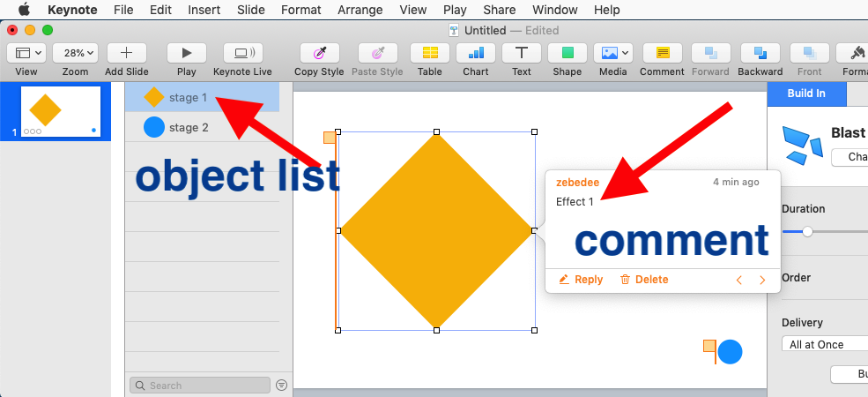
Task: Click the Add Slide plus button
Action: (x=127, y=53)
